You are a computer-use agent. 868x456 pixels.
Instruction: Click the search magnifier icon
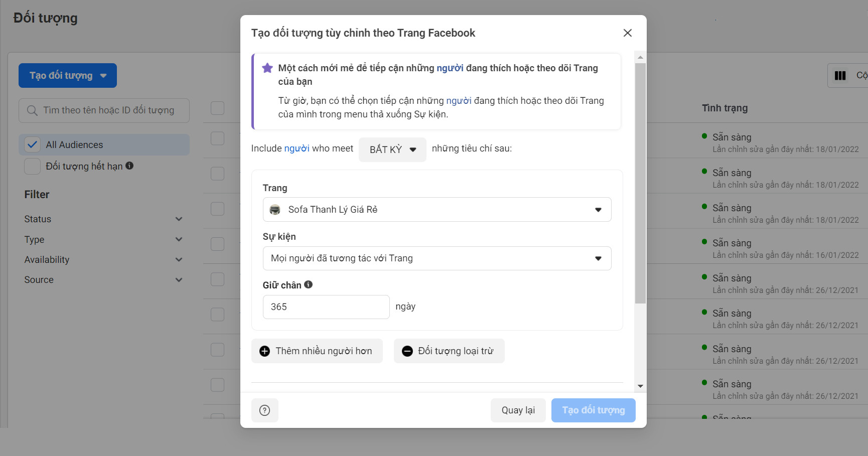click(32, 110)
